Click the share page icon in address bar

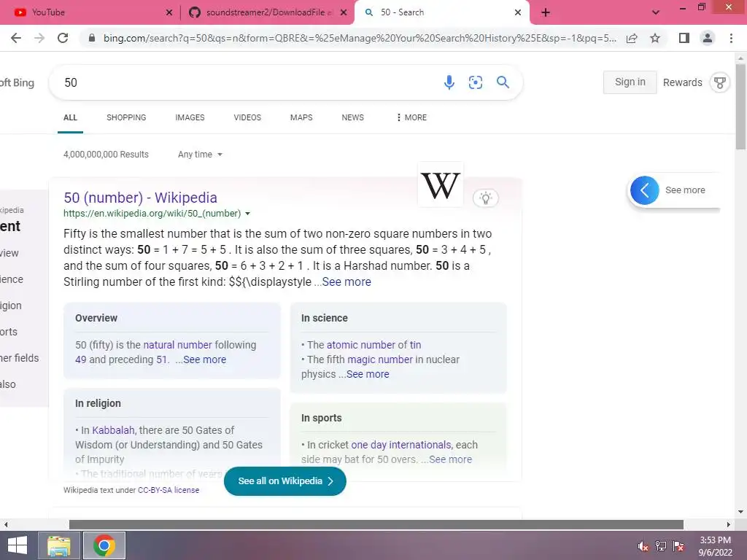[632, 38]
